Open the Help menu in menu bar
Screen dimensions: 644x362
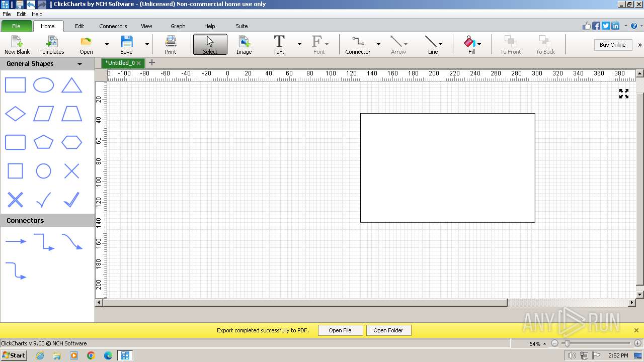[37, 14]
